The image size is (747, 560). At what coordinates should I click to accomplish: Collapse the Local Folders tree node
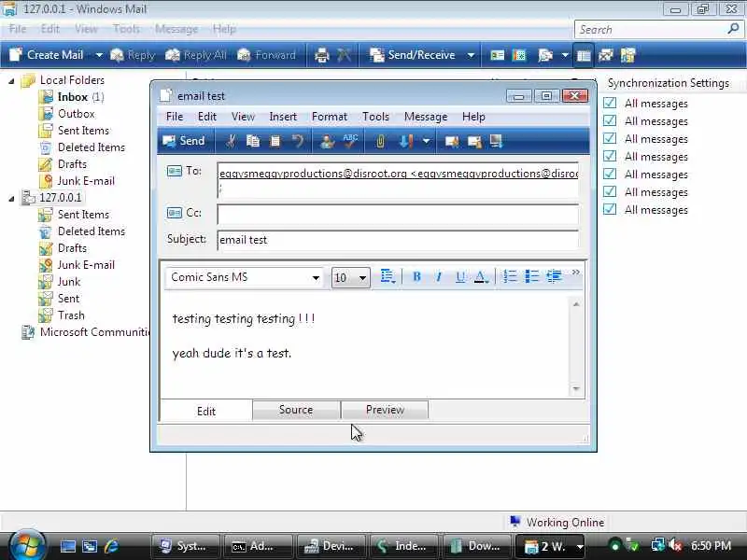(11, 81)
